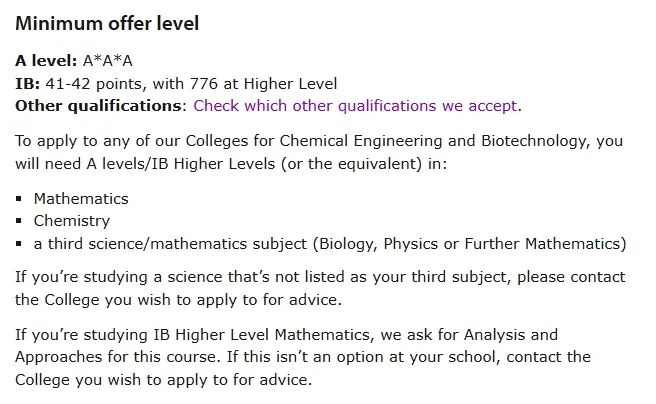Click the '776 at Higher Level' text
656x404 pixels.
point(264,84)
